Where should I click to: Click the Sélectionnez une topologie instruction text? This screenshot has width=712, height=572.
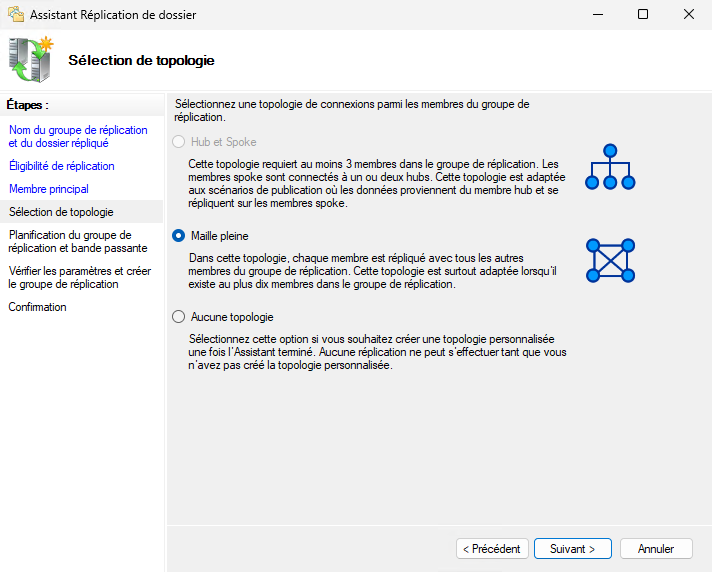pos(352,110)
